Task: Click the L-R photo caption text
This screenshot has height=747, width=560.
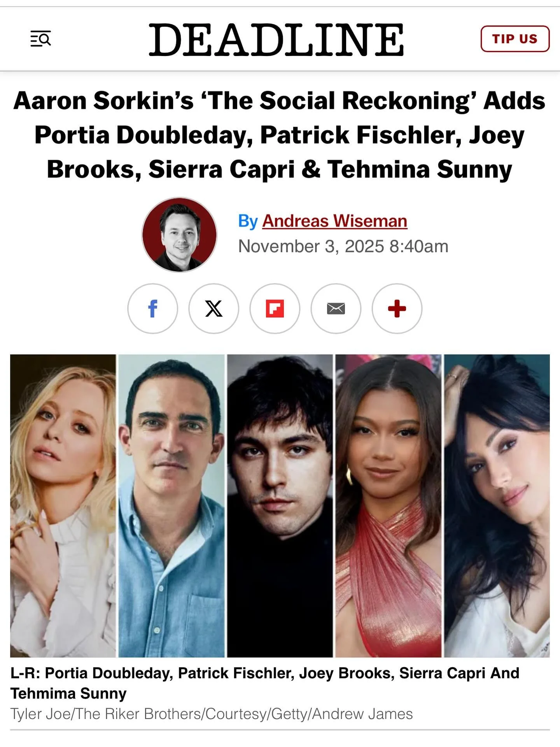Action: (x=264, y=683)
